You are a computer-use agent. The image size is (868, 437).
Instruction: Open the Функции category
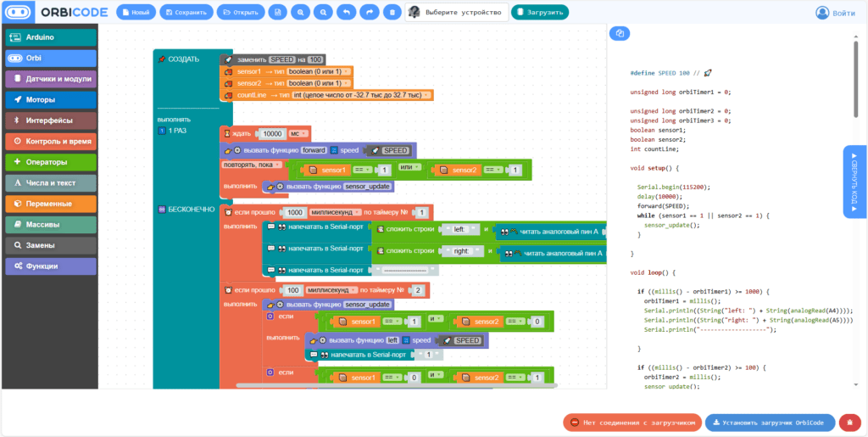pyautogui.click(x=51, y=266)
